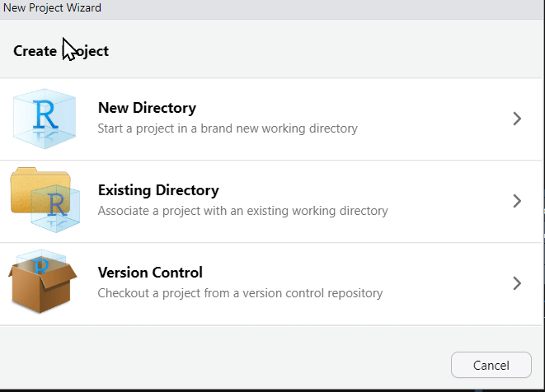The image size is (545, 392).
Task: Click "Start a project in a brand new working directory"
Action: pyautogui.click(x=228, y=128)
